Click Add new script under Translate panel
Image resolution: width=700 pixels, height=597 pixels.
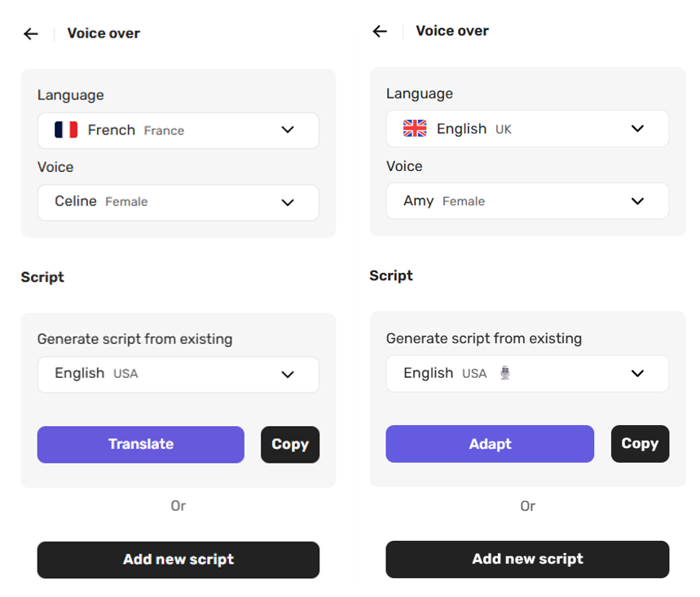[178, 560]
